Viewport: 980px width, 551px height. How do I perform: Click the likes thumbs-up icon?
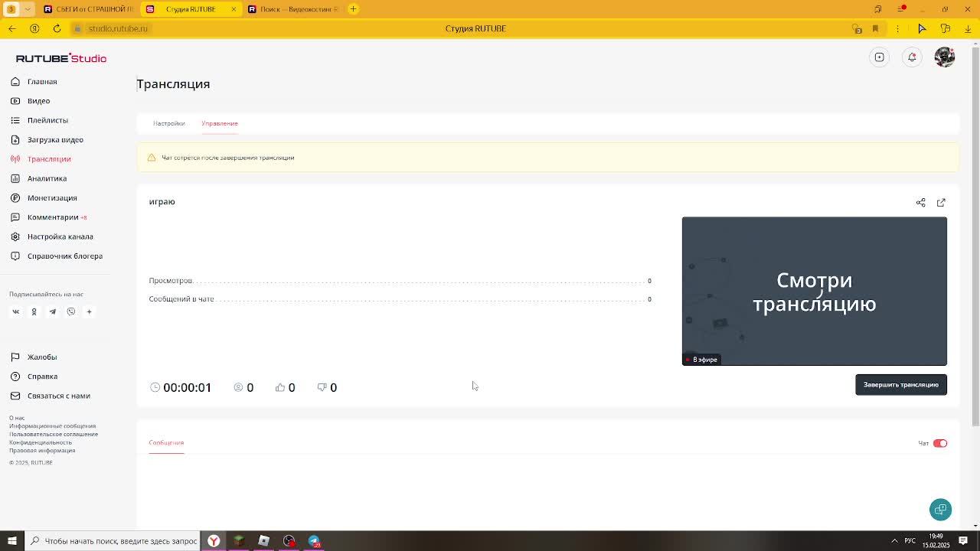click(x=280, y=387)
